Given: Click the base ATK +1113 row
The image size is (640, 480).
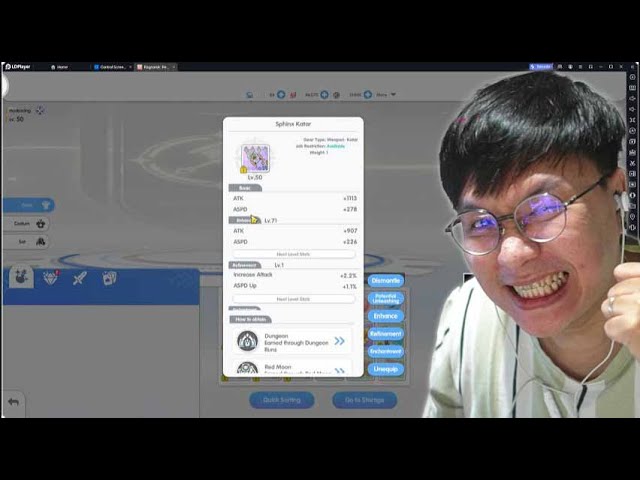Looking at the screenshot, I should pyautogui.click(x=294, y=198).
